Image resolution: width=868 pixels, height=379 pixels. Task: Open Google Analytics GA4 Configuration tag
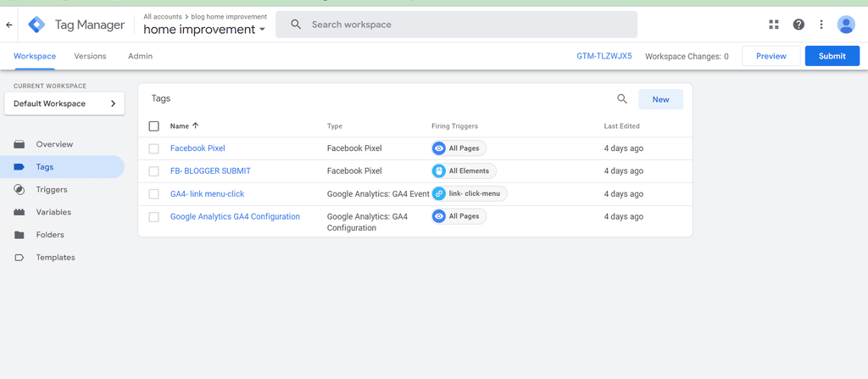coord(236,217)
